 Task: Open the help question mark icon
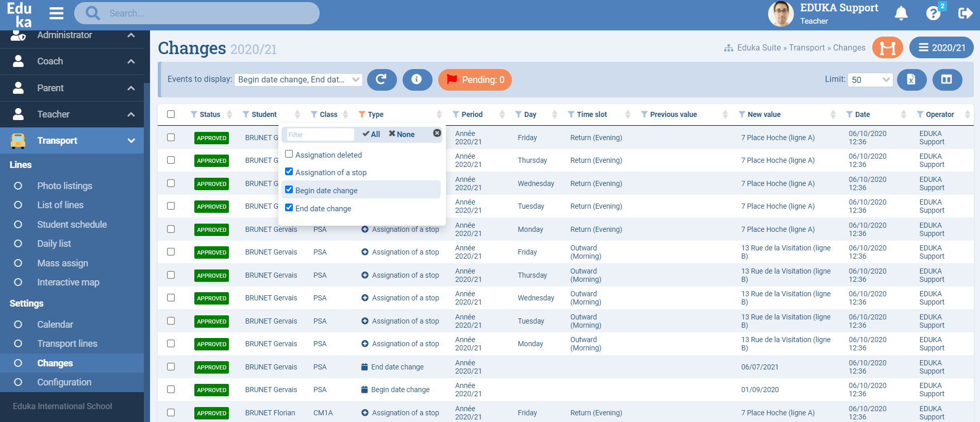pyautogui.click(x=934, y=13)
